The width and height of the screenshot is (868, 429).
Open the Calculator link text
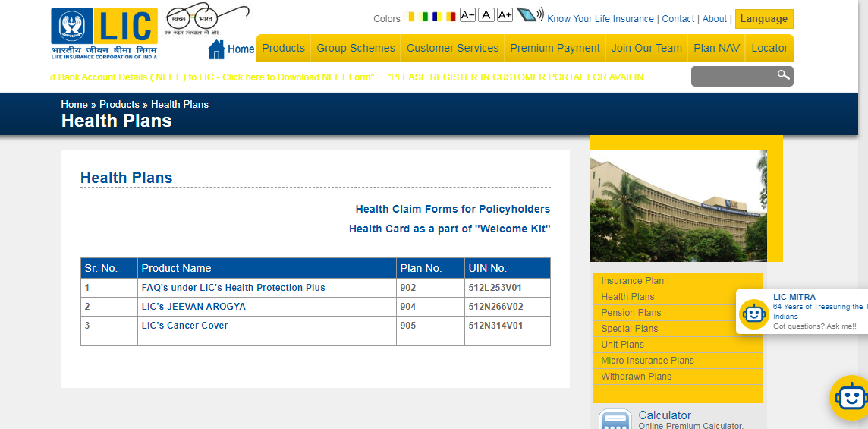[x=665, y=415]
